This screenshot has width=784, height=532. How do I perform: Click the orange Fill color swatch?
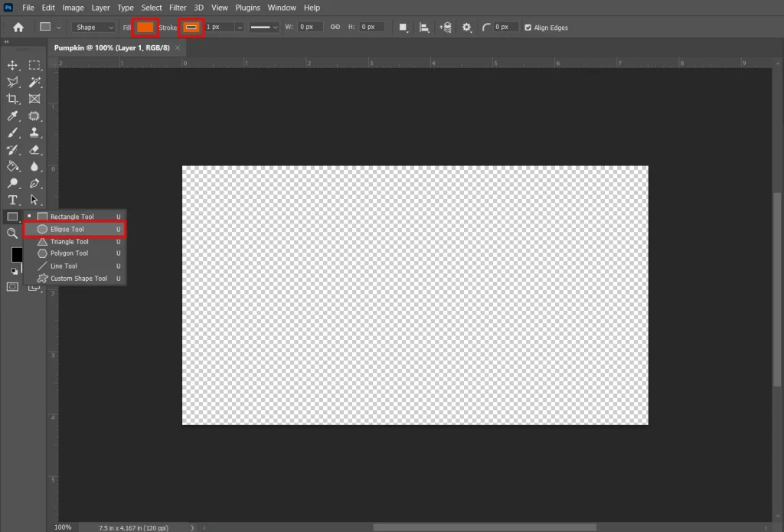[x=145, y=28]
